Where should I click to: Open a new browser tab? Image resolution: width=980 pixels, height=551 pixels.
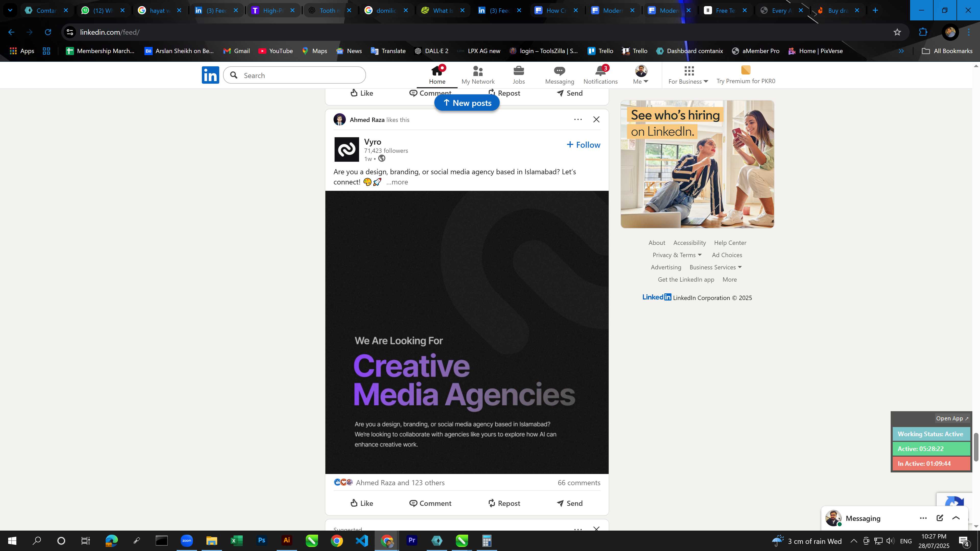[875, 10]
